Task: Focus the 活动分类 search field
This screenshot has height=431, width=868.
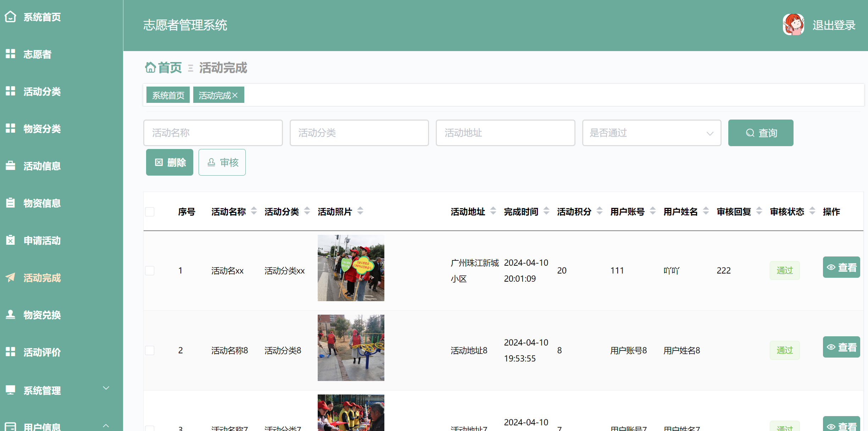Action: pos(359,133)
